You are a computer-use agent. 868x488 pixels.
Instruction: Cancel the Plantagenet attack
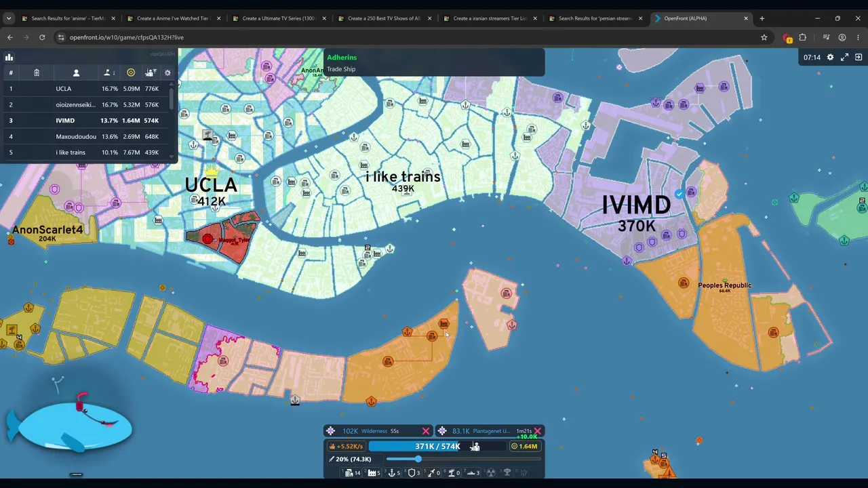[x=537, y=431]
